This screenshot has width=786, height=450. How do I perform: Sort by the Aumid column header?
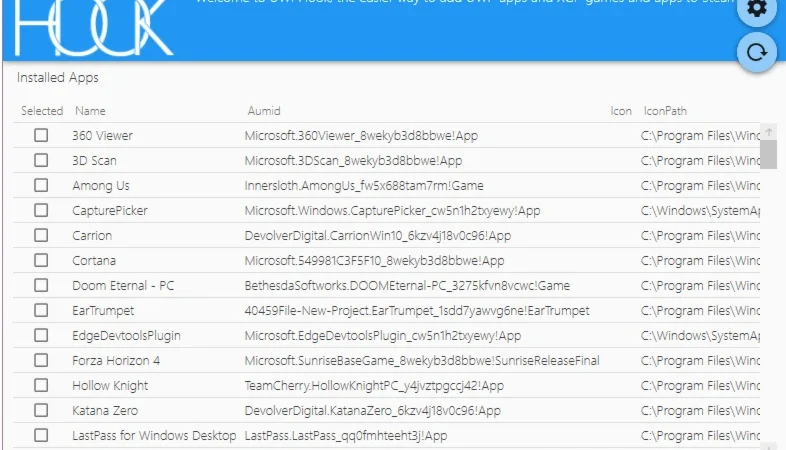tap(264, 111)
